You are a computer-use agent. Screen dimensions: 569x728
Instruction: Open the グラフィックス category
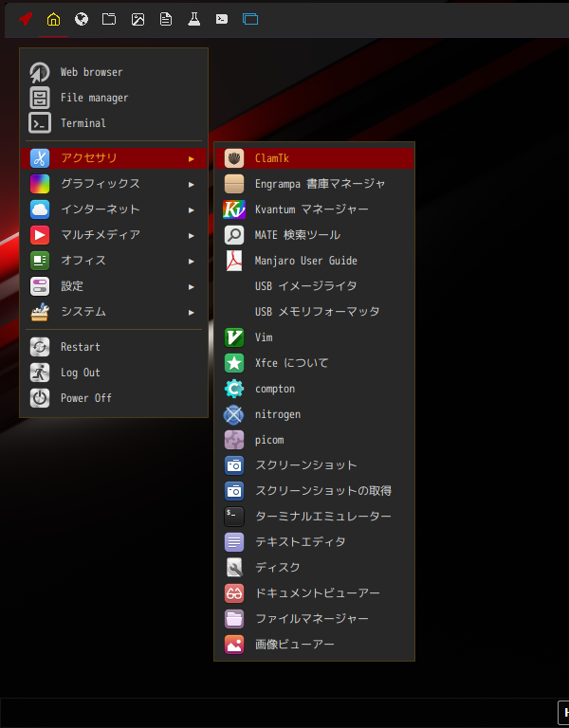click(114, 184)
